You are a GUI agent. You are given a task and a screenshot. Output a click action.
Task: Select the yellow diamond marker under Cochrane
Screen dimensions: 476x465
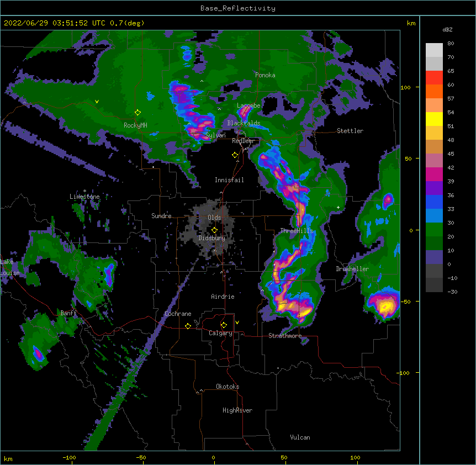(188, 326)
